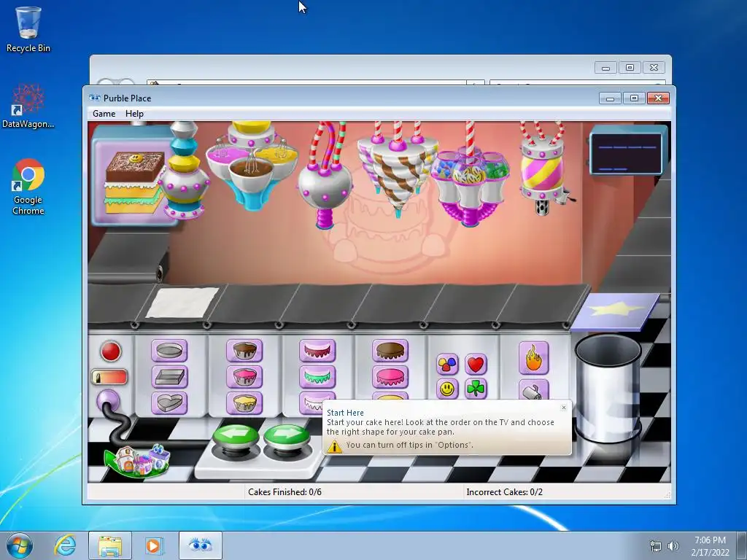Image resolution: width=747 pixels, height=560 pixels.
Task: Choose the yellow vanilla batter button
Action: pos(244,402)
